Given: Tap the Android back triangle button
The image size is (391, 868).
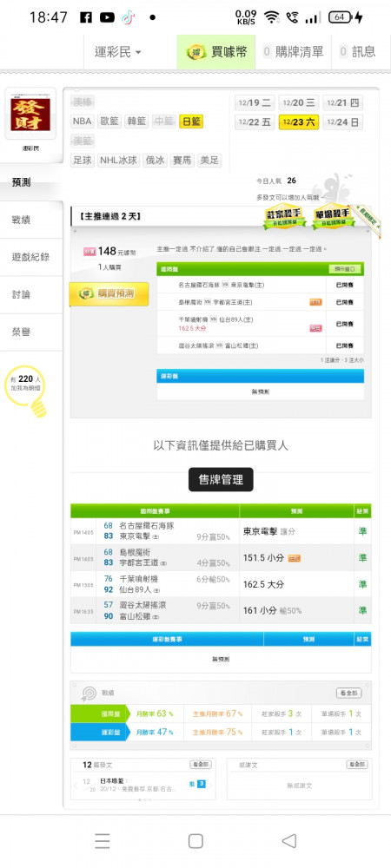Looking at the screenshot, I should 289,841.
